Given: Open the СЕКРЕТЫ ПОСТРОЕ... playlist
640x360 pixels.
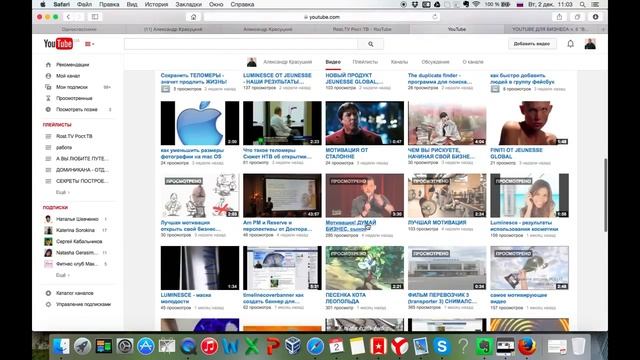Looking at the screenshot, I should click(x=82, y=181).
